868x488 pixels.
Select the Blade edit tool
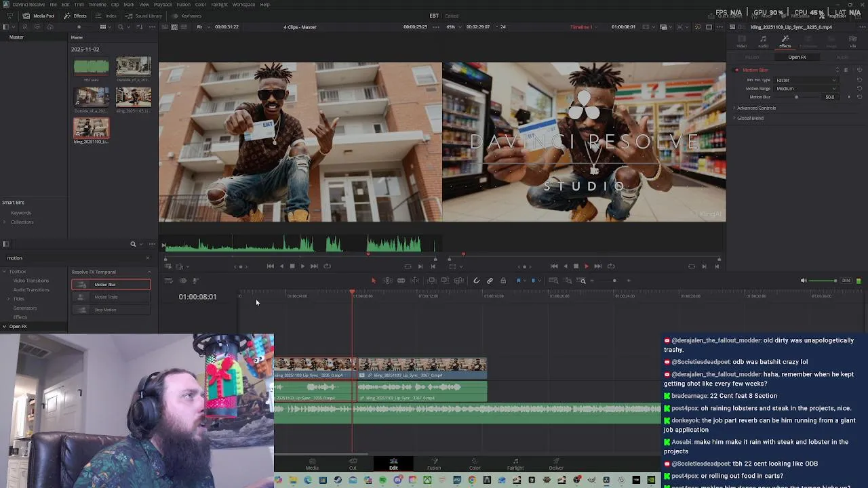click(x=401, y=281)
